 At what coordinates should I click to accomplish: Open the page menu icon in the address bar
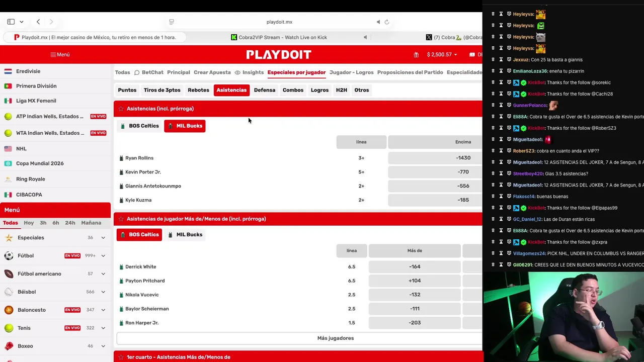click(x=172, y=22)
